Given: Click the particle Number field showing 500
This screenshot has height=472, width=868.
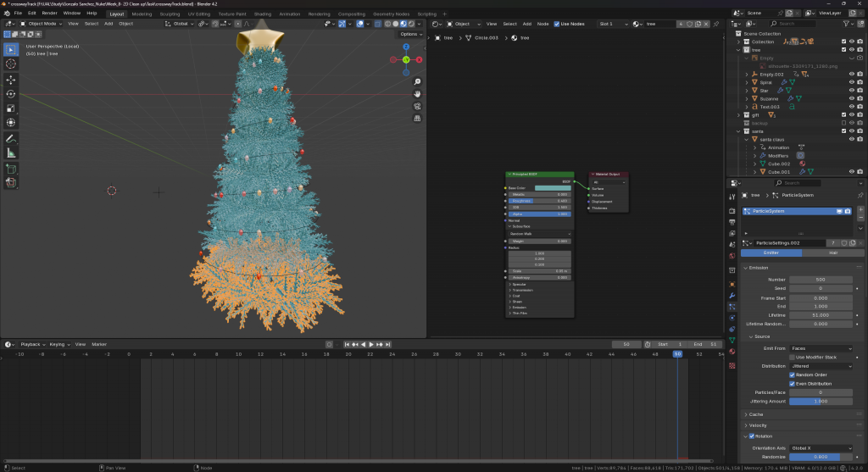Looking at the screenshot, I should click(x=821, y=280).
